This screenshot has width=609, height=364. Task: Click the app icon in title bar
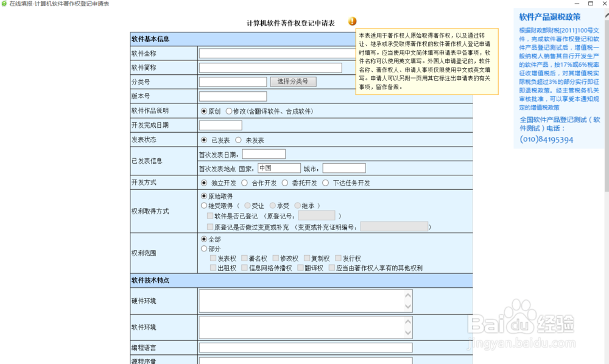pos(4,4)
